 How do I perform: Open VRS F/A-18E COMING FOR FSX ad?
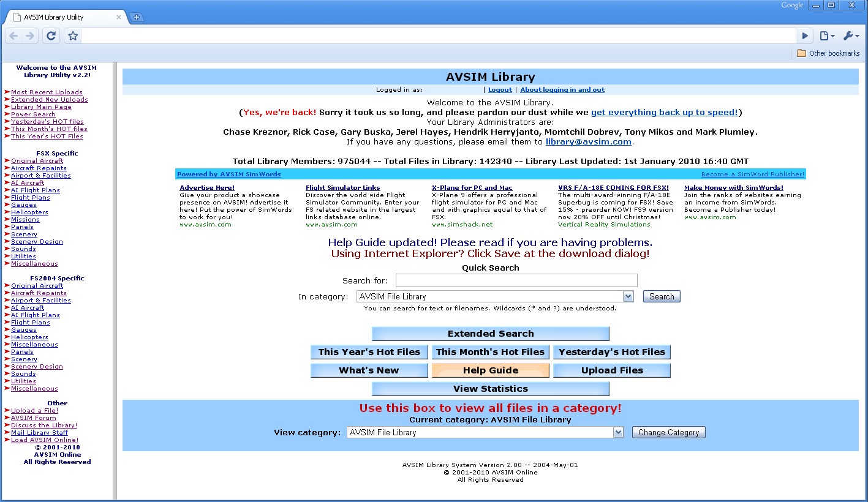(x=614, y=188)
